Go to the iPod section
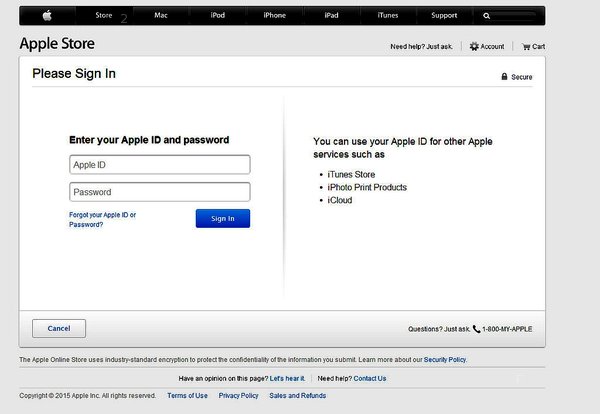This screenshot has height=414, width=600. (x=217, y=15)
